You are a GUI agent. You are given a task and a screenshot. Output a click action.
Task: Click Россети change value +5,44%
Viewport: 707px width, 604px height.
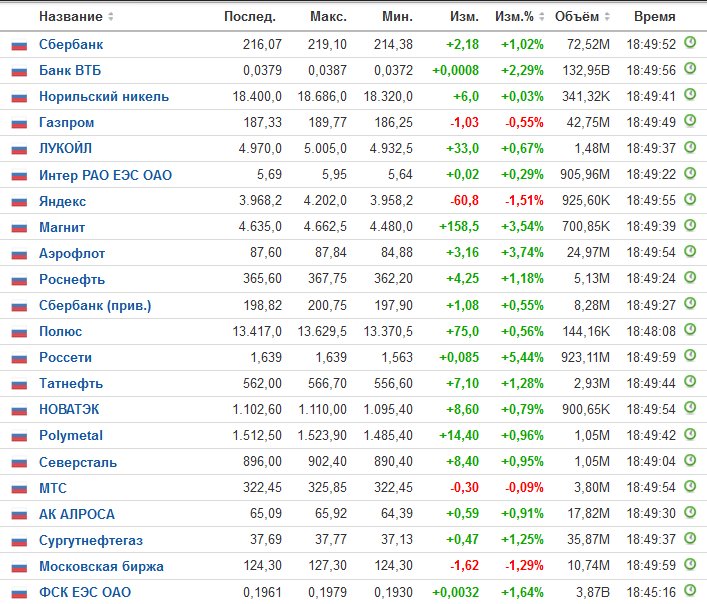point(522,357)
